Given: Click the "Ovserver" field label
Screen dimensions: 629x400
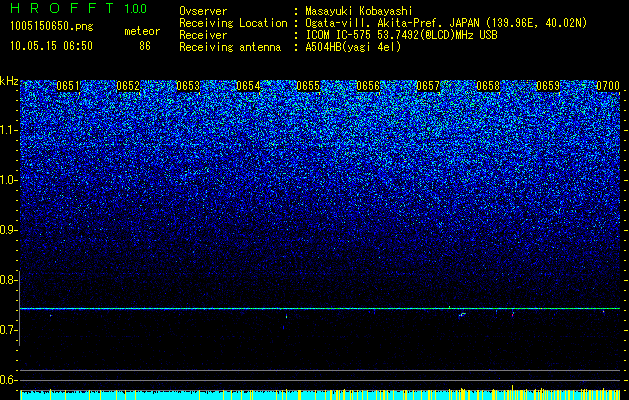Looking at the screenshot, I should (203, 11).
